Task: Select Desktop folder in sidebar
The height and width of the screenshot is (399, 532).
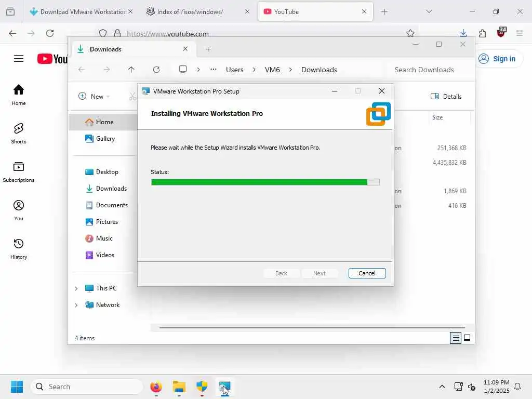Action: pyautogui.click(x=103, y=171)
